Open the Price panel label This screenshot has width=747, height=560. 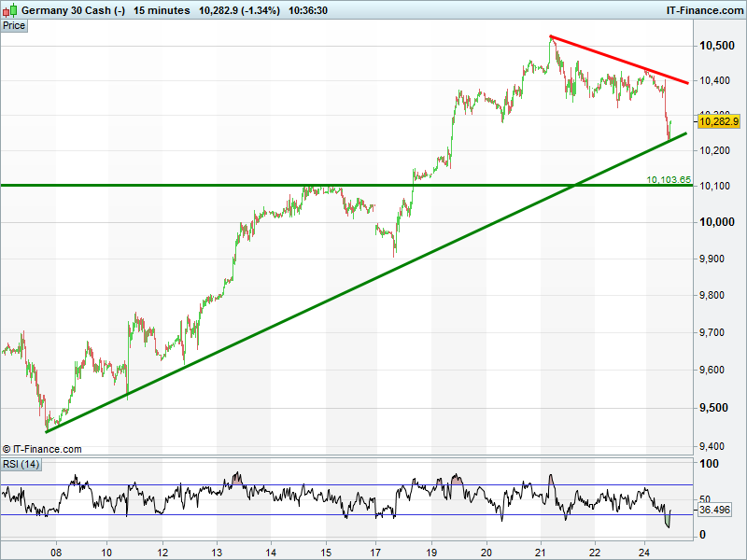tap(14, 26)
